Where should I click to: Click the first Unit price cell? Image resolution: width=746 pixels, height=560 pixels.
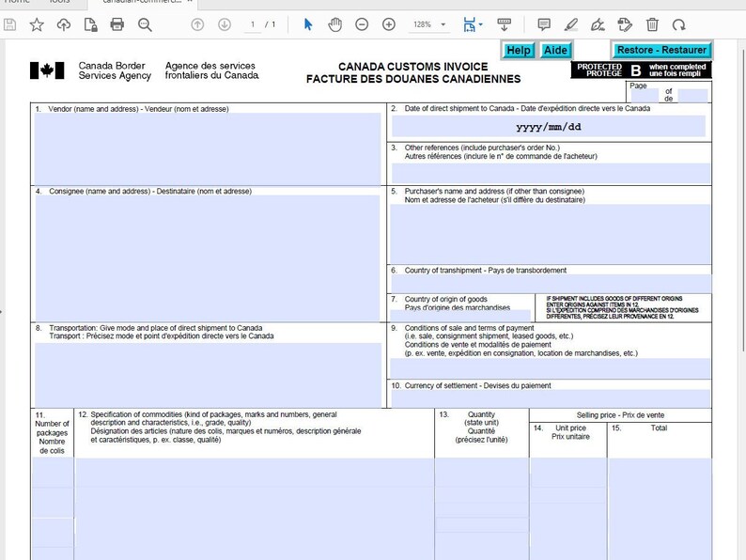click(x=568, y=473)
